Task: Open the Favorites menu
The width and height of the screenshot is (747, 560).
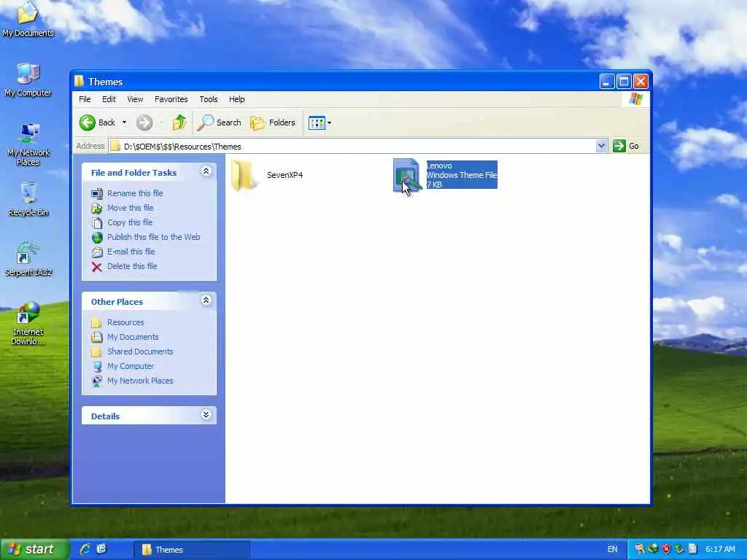Action: coord(171,99)
